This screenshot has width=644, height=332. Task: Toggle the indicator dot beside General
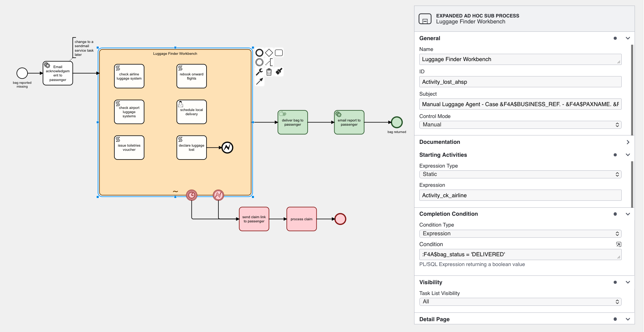point(615,38)
